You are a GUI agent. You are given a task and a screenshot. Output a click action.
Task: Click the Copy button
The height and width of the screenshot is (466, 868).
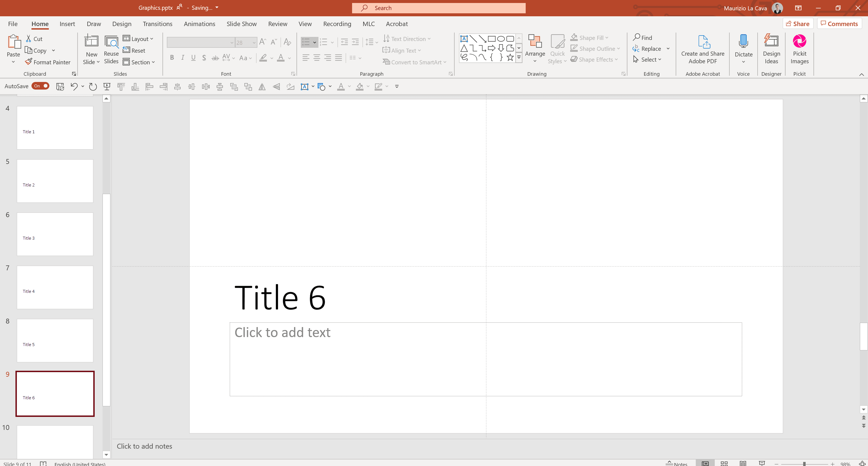coord(36,50)
